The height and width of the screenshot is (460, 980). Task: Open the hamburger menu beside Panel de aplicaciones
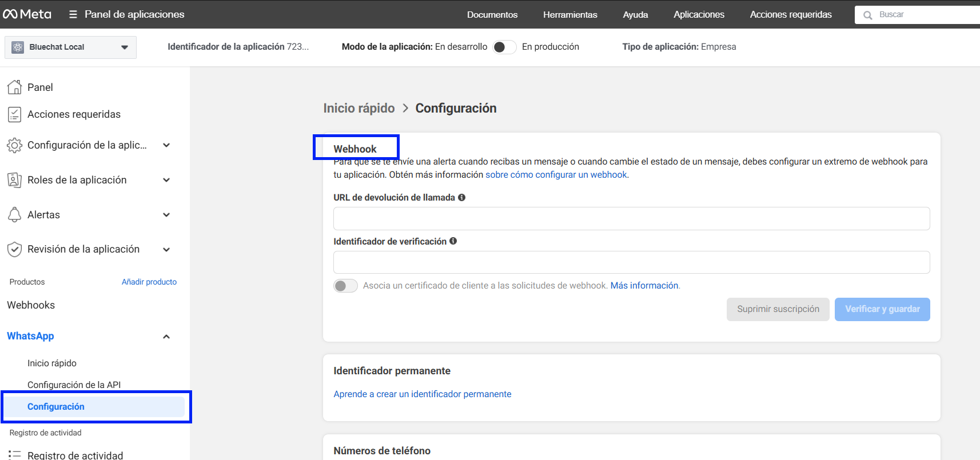pos(73,14)
